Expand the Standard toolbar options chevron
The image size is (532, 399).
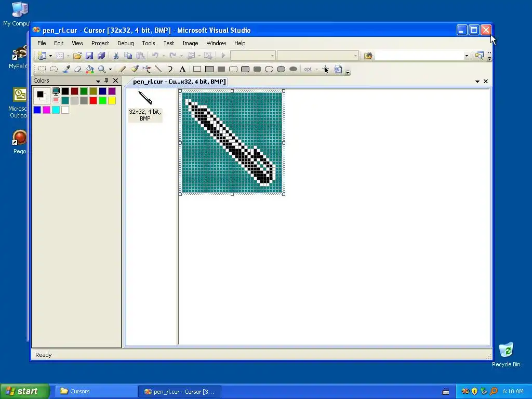pyautogui.click(x=489, y=56)
